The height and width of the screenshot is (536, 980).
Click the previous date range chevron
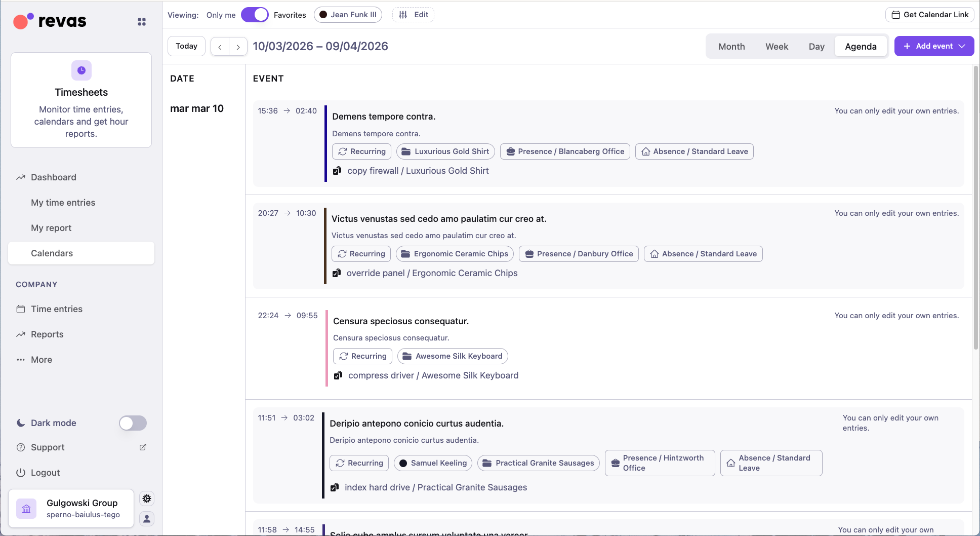click(220, 46)
